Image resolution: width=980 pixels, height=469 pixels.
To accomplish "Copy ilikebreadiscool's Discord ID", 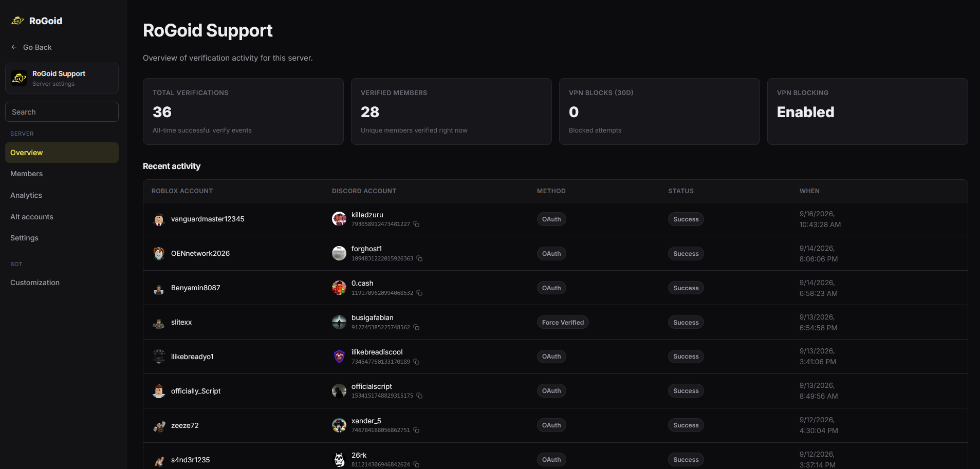I will (x=416, y=362).
